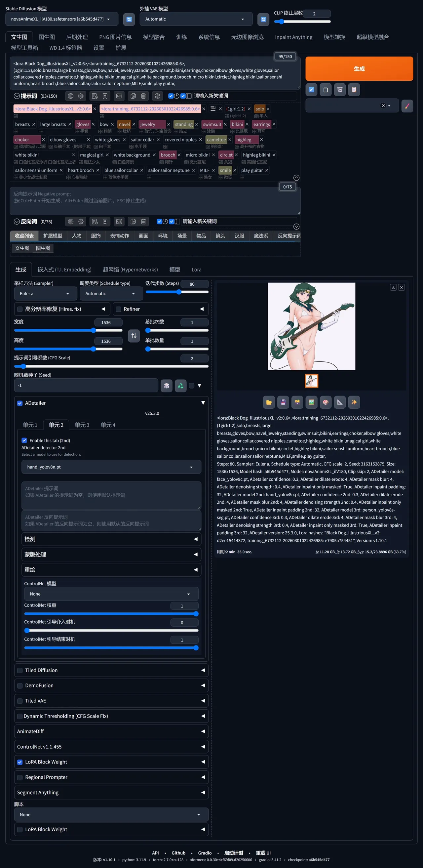Viewport: 423px width, 868px height.
Task: Adjust the CFG Scale slider
Action: 111,366
